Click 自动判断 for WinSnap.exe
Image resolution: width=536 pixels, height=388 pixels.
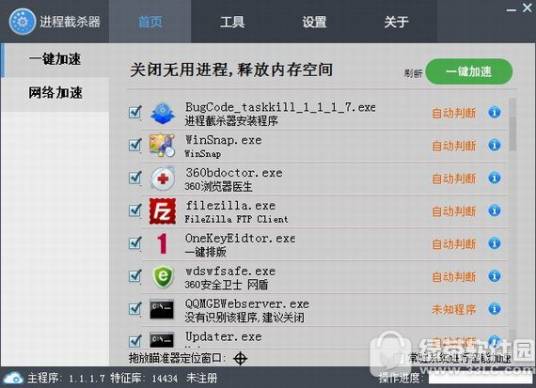454,146
